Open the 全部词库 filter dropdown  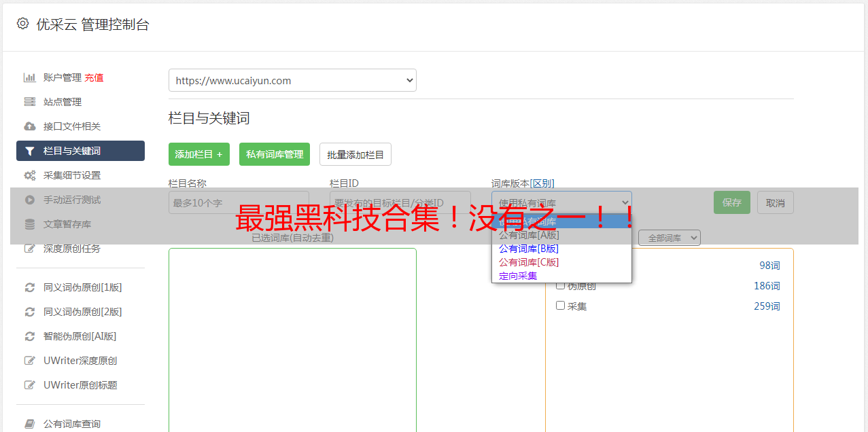pyautogui.click(x=669, y=238)
